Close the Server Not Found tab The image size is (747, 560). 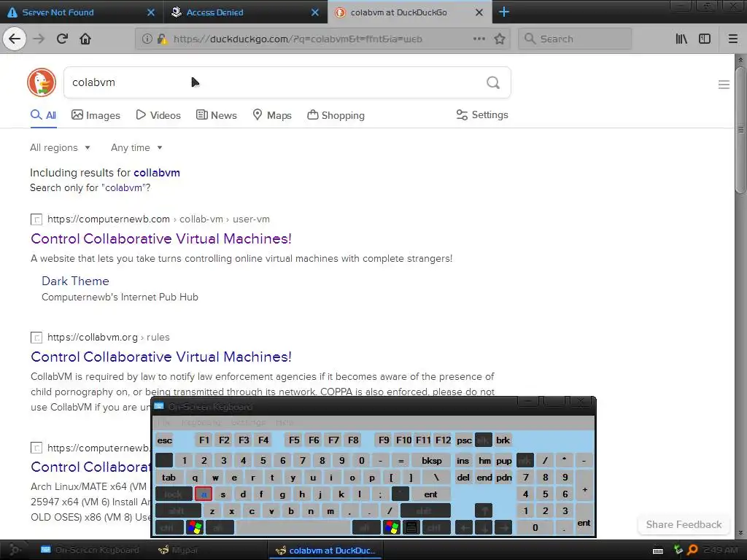coord(151,12)
